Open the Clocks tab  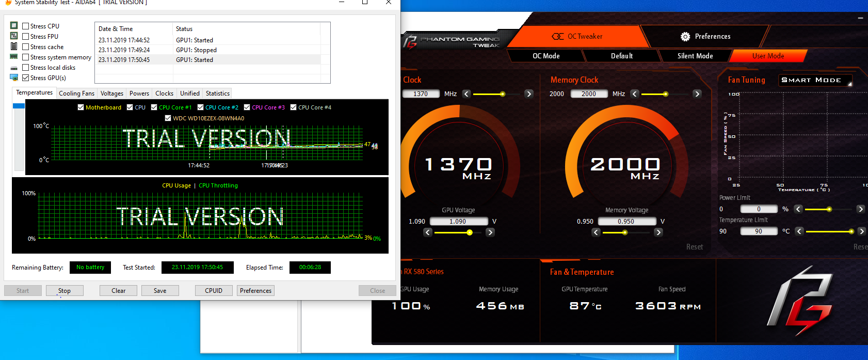point(164,93)
